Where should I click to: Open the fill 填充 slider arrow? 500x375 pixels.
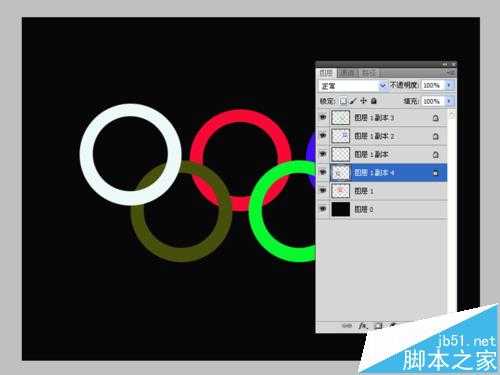click(x=449, y=101)
